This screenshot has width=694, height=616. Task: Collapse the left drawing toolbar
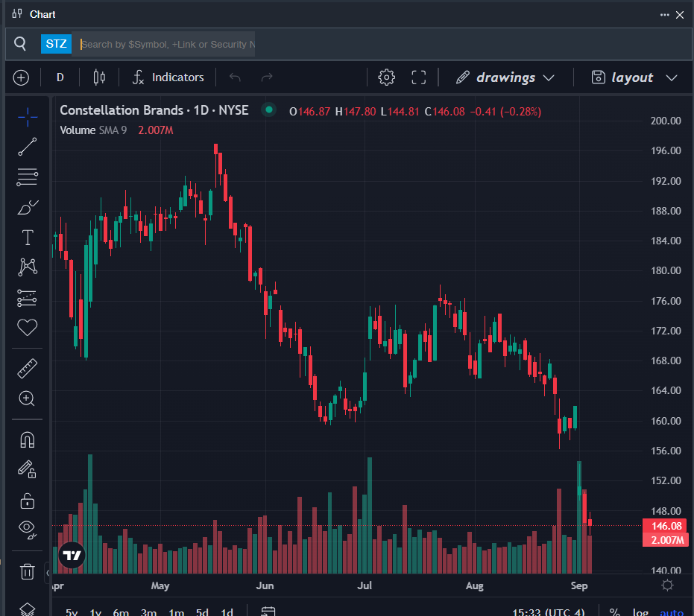coord(48,573)
